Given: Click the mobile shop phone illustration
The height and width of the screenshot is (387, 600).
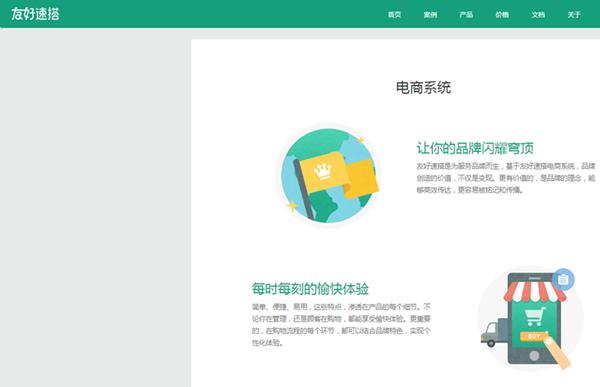Looking at the screenshot, I should [x=531, y=319].
